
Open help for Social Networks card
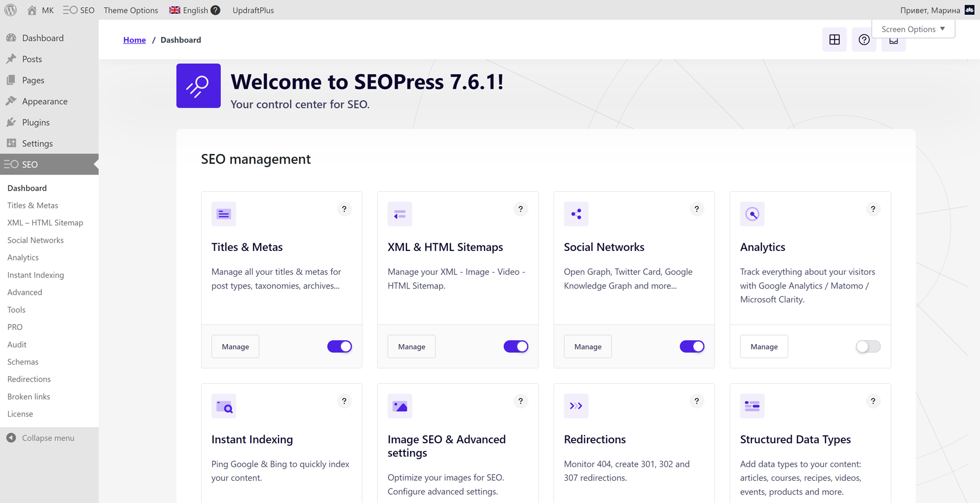697,209
